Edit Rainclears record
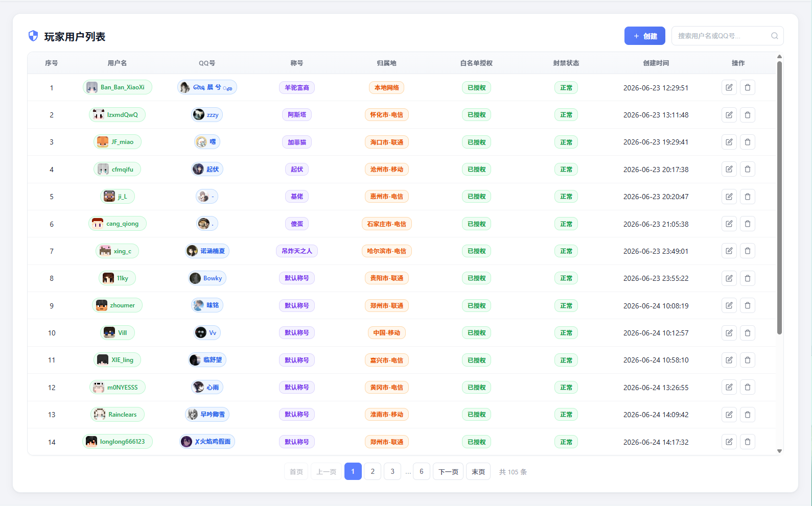The image size is (812, 506). 729,415
